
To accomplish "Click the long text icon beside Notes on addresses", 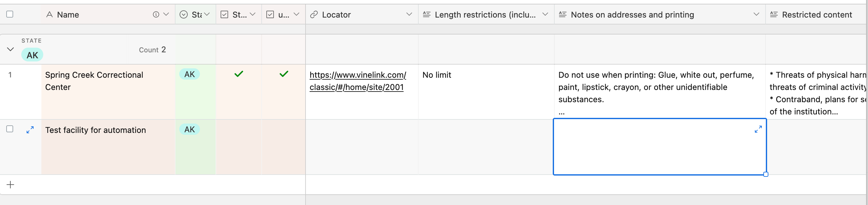I will pos(562,14).
